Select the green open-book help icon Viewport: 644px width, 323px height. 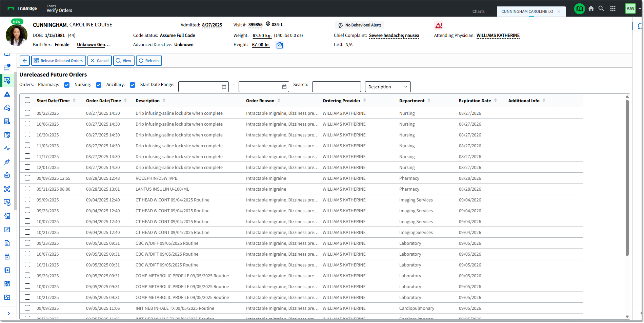(x=580, y=8)
